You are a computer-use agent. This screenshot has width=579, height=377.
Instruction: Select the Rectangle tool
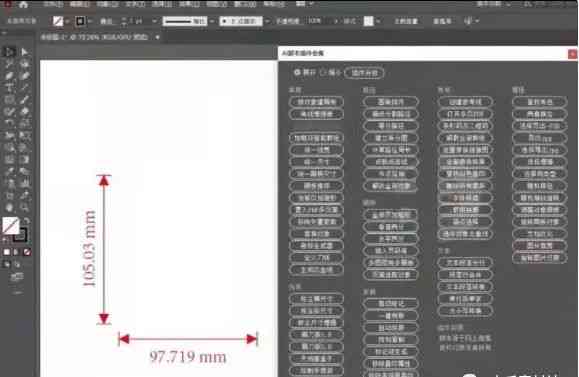pyautogui.click(x=9, y=100)
